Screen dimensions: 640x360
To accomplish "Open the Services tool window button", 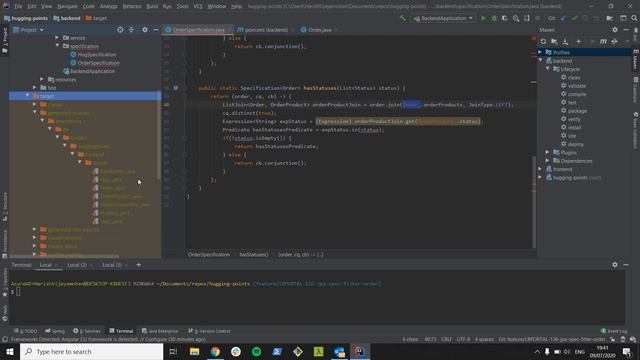I will pos(87,331).
